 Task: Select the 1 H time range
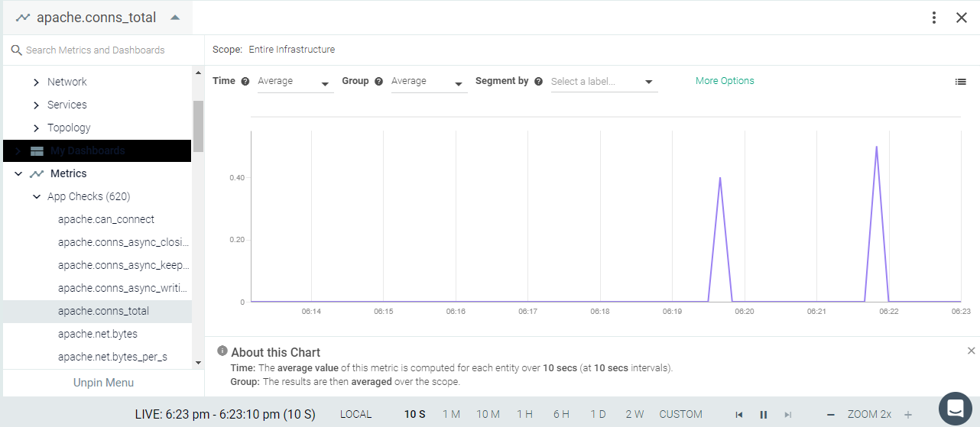[524, 414]
